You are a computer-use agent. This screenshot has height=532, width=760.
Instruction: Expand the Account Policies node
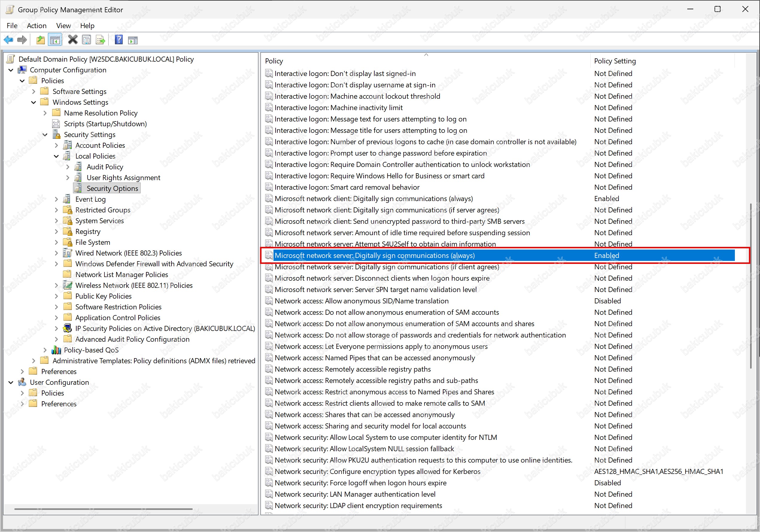pyautogui.click(x=56, y=145)
